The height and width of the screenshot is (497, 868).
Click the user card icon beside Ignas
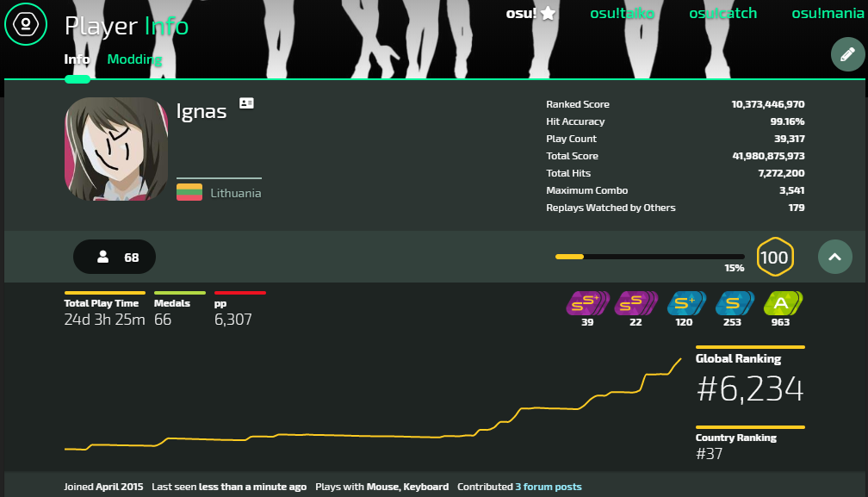(246, 103)
